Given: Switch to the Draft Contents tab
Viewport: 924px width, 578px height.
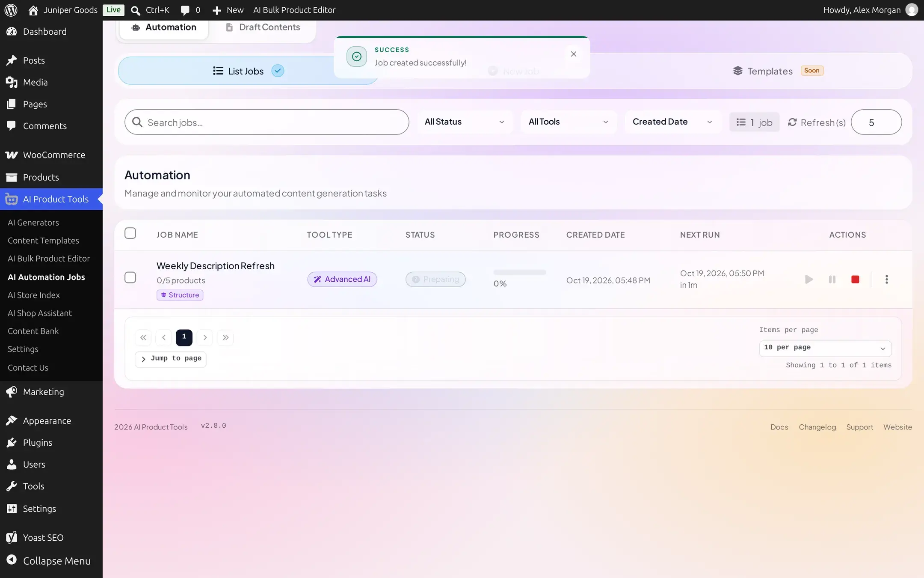Looking at the screenshot, I should pos(263,27).
